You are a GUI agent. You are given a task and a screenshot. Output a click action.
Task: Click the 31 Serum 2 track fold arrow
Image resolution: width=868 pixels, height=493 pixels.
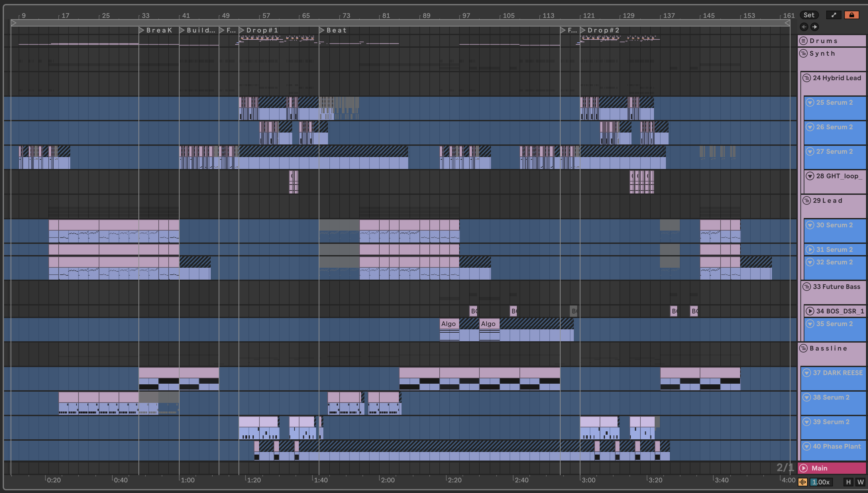(810, 249)
